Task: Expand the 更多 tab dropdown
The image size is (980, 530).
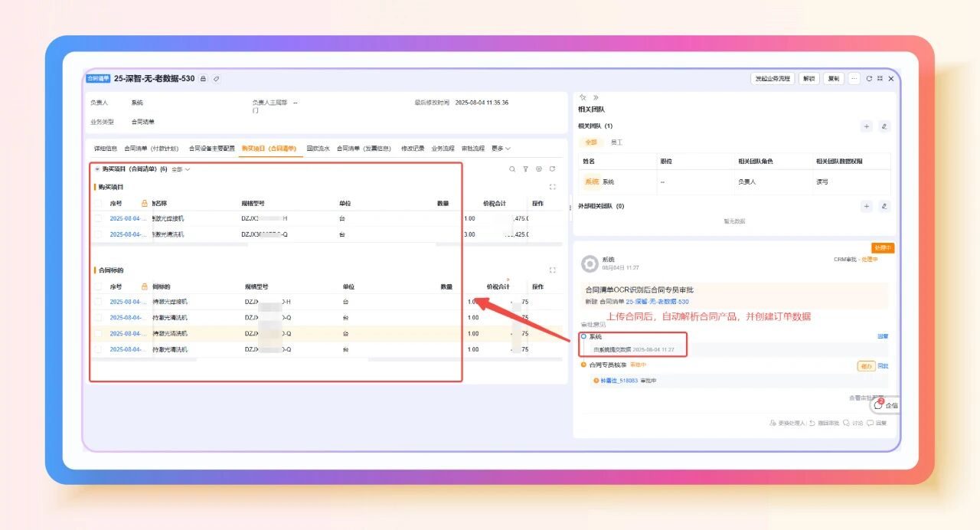Action: coord(501,149)
